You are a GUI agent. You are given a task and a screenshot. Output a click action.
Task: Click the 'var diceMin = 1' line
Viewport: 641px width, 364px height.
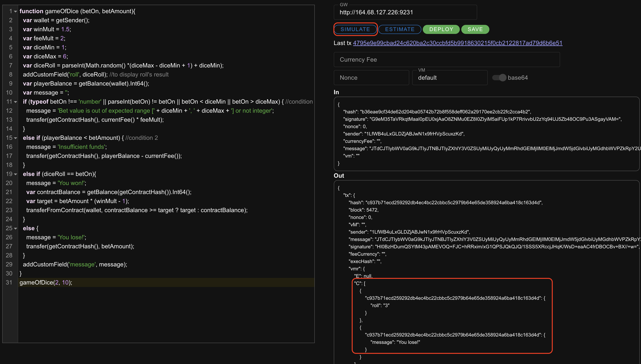point(45,47)
